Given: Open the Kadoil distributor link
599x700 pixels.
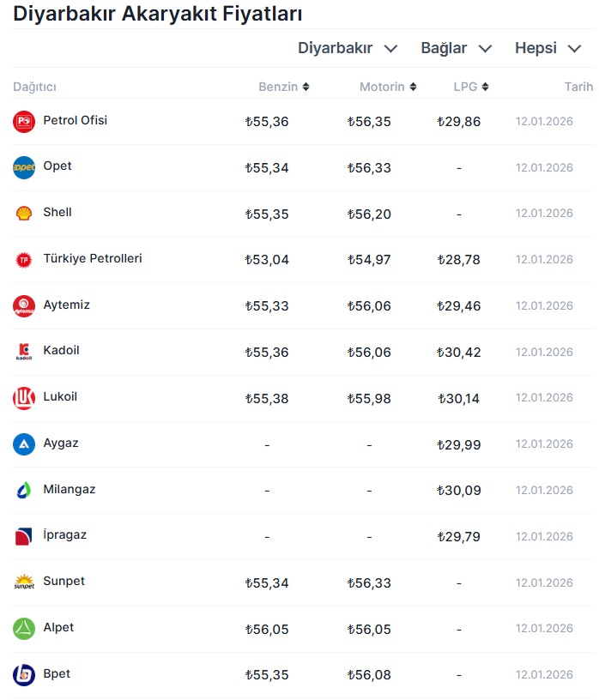Looking at the screenshot, I should [61, 351].
